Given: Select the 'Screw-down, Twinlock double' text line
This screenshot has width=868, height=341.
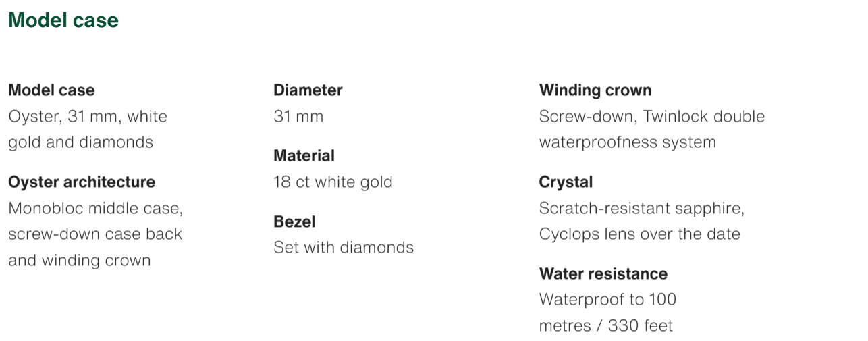Looking at the screenshot, I should [x=651, y=116].
